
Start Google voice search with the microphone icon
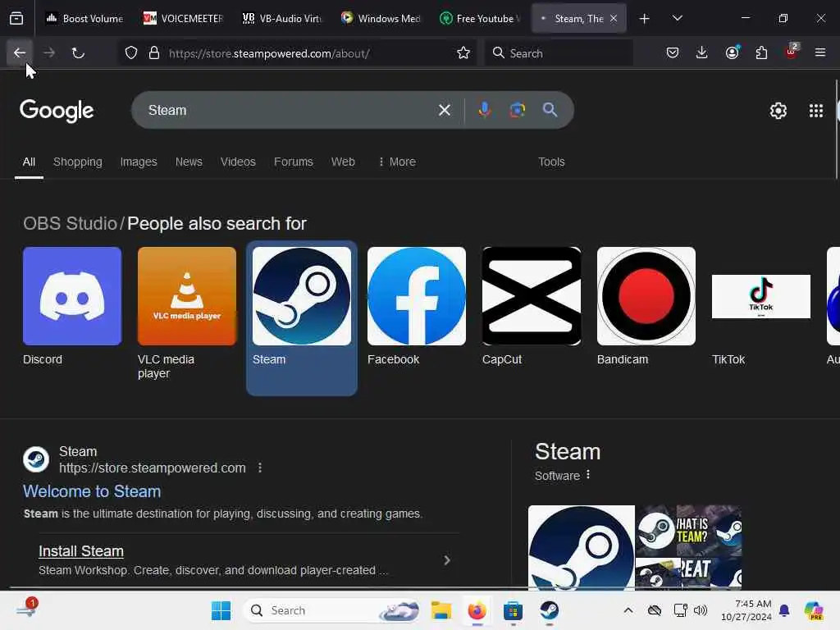pos(484,110)
